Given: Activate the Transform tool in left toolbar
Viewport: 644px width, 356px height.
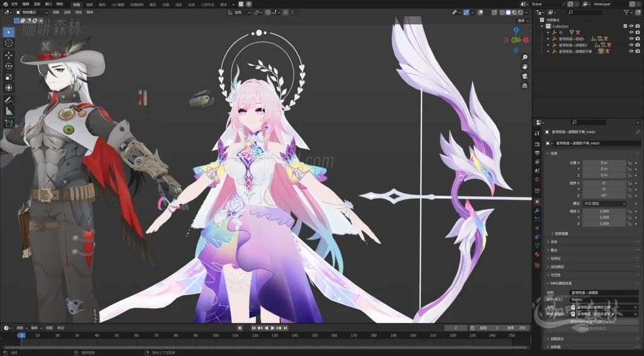Looking at the screenshot, I should coord(9,88).
